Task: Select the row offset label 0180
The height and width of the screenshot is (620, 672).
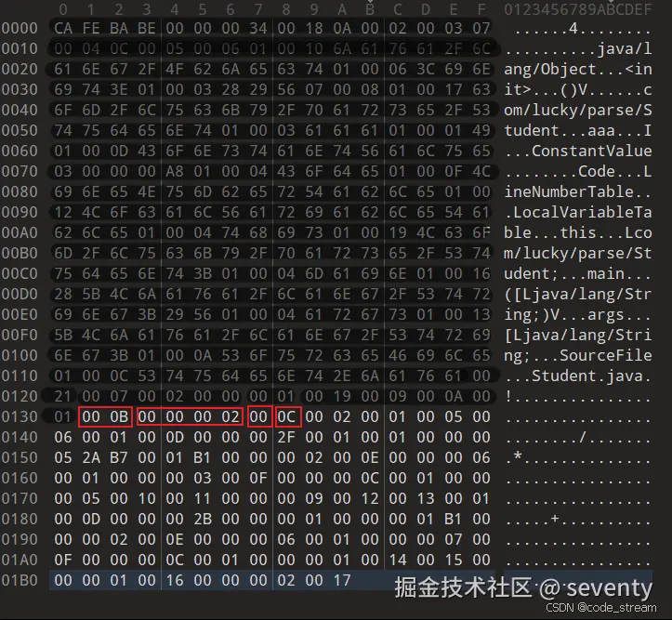Action: pos(20,519)
